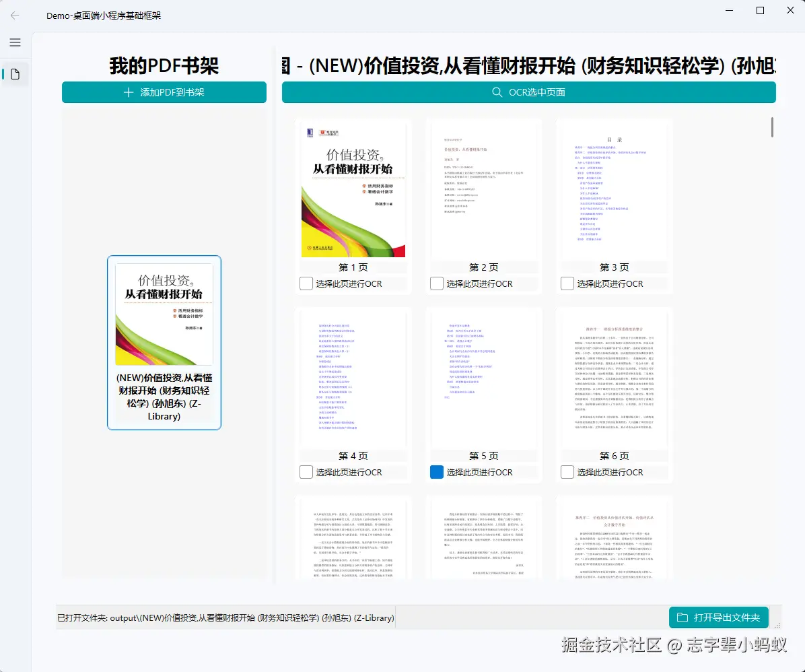Click the folder icon on 打开导出文件夹

coord(682,617)
